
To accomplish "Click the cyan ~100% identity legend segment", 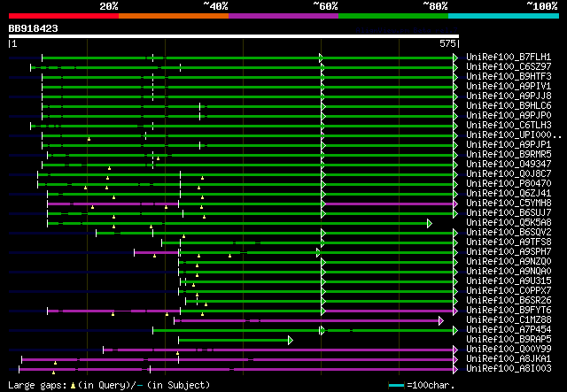I will click(504, 16).
